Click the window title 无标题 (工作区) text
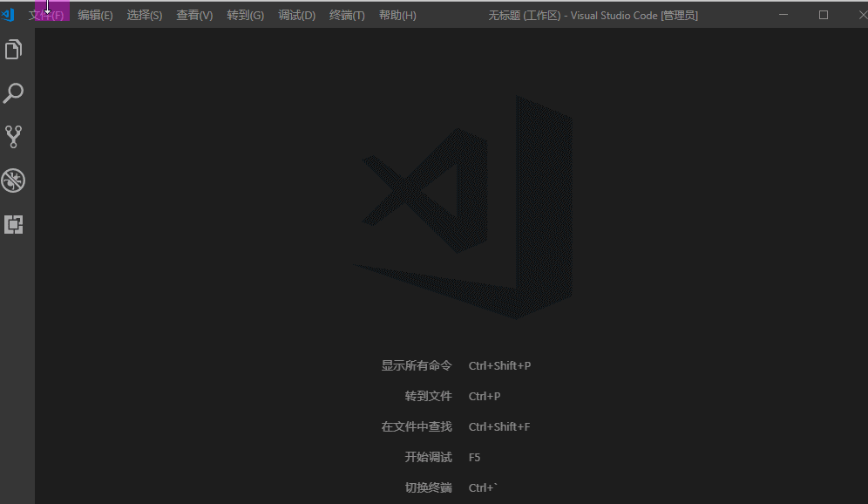868x504 pixels. pos(525,16)
